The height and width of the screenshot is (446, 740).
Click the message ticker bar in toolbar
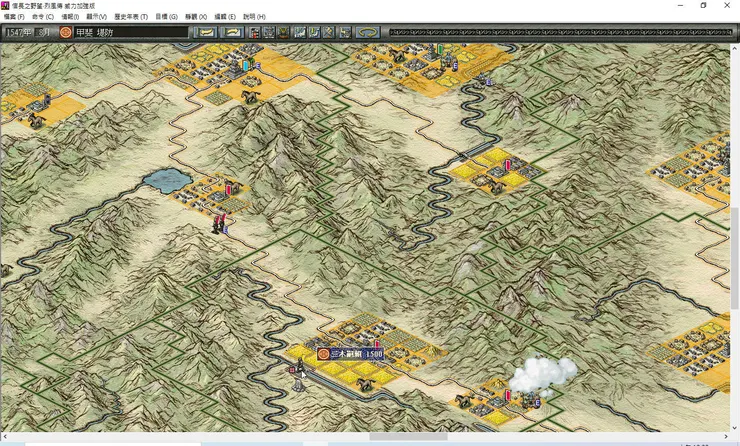click(561, 32)
